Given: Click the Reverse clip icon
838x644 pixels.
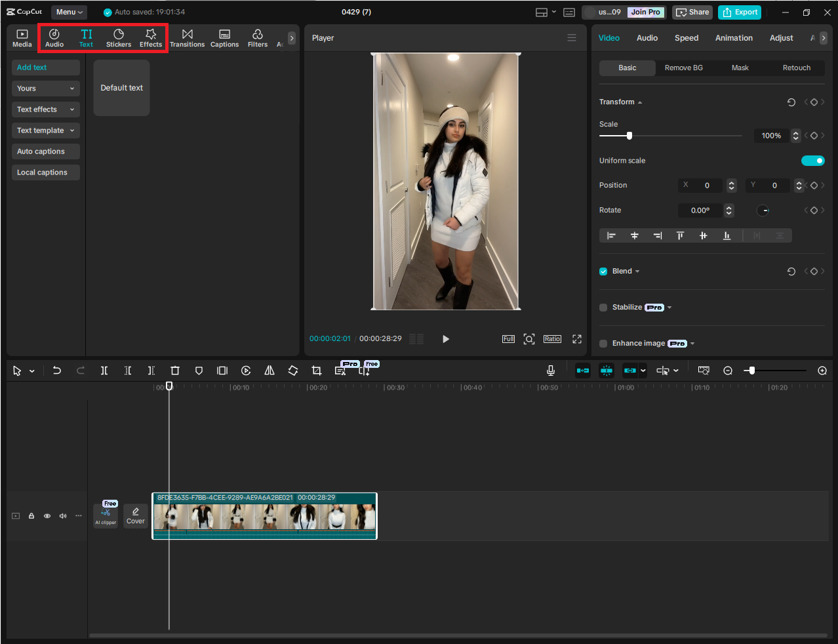Looking at the screenshot, I should 246,371.
